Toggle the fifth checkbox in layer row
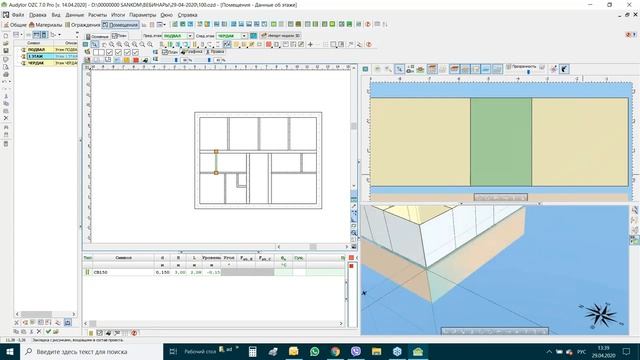Viewport: 640px width, 360px height. coord(136,52)
